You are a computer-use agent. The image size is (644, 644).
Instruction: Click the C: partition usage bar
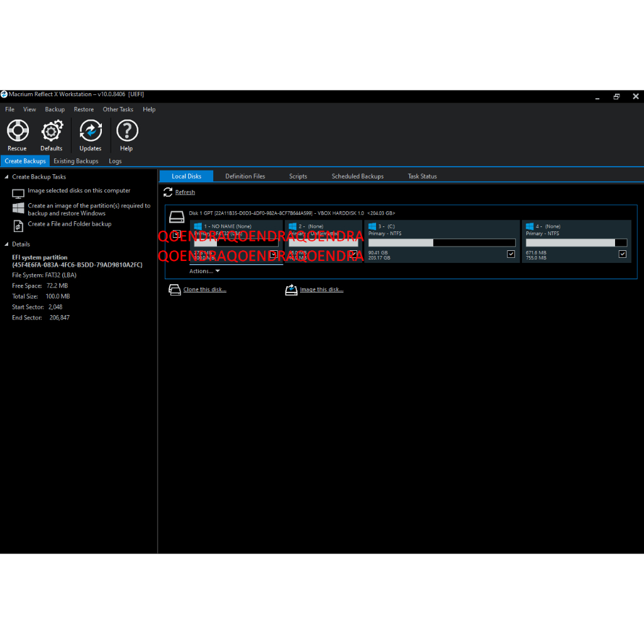441,243
